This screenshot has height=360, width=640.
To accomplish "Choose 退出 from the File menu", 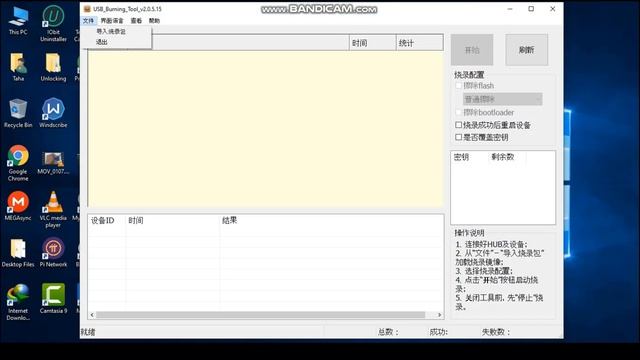I will [x=102, y=42].
